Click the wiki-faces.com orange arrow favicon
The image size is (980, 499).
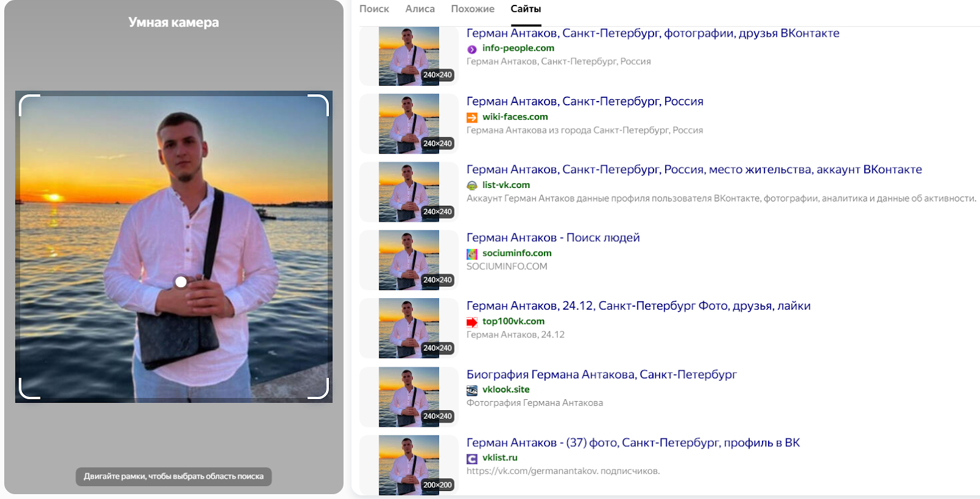point(472,118)
